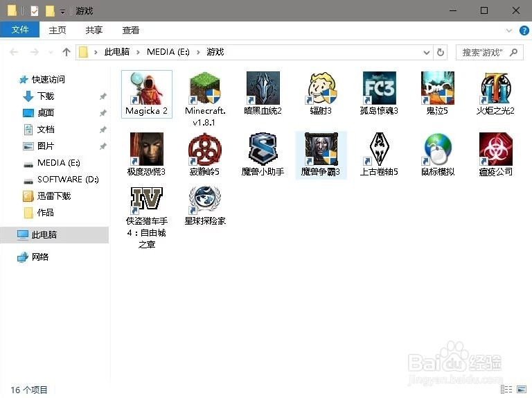This screenshot has height=398, width=532.
Task: Open the 主页 ribbon tab
Action: [57, 31]
